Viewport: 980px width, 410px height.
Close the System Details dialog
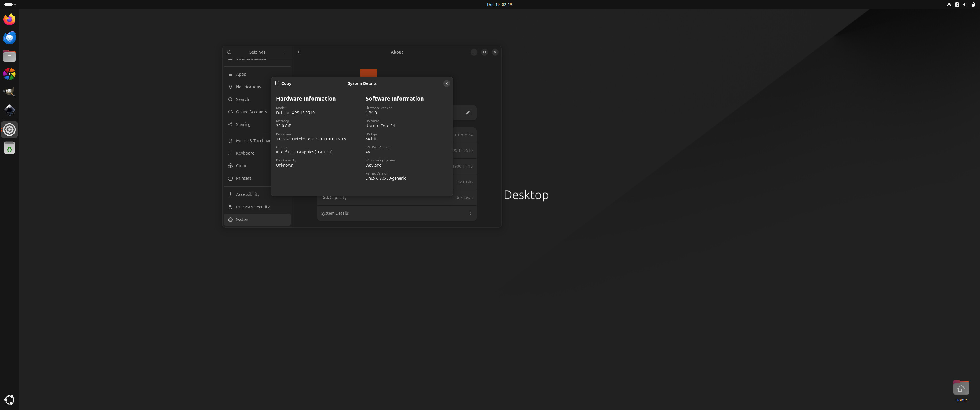[446, 83]
